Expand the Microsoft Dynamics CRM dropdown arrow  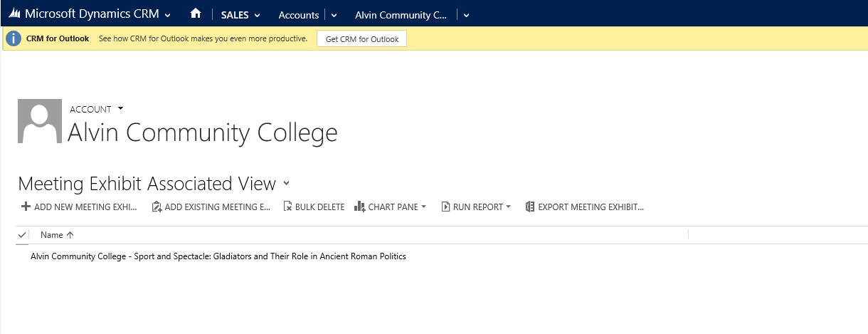pos(167,15)
